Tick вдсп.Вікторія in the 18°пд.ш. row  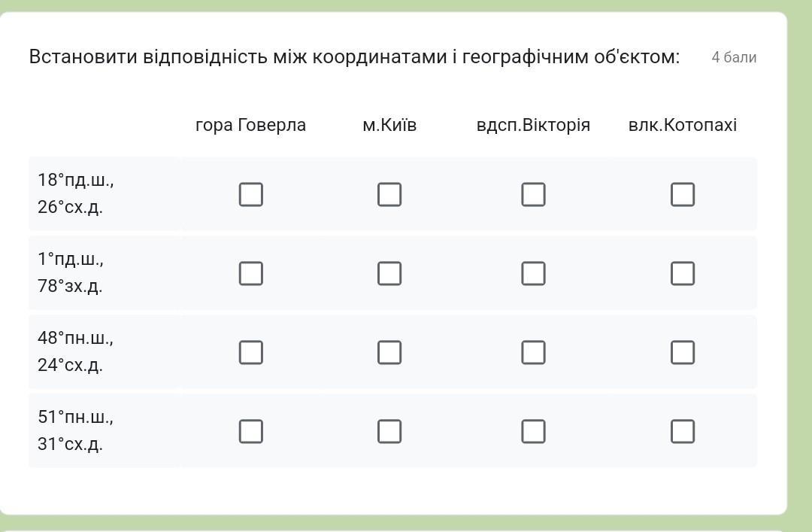(x=533, y=194)
